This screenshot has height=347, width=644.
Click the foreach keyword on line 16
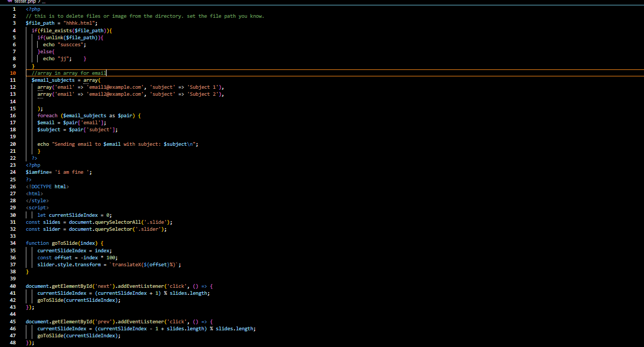(47, 115)
